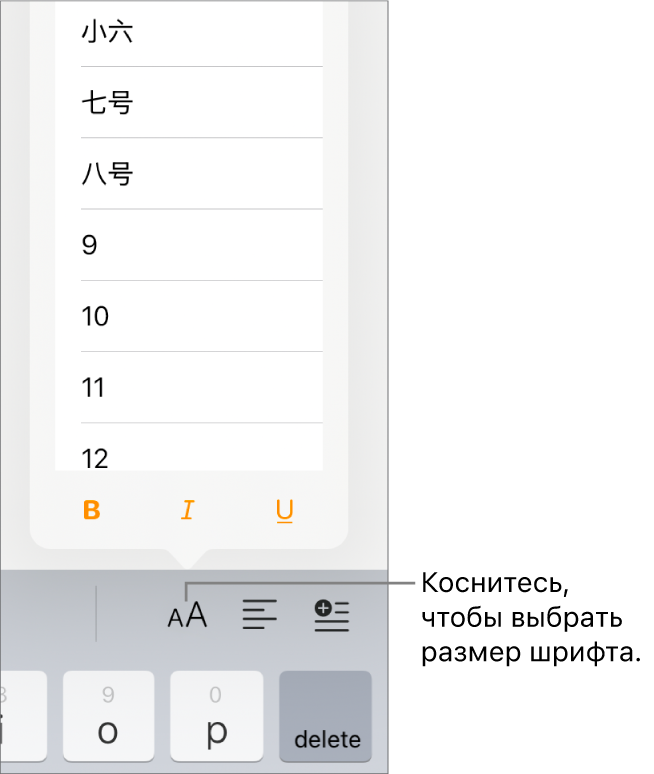Tap the font size AA icon

tap(187, 615)
